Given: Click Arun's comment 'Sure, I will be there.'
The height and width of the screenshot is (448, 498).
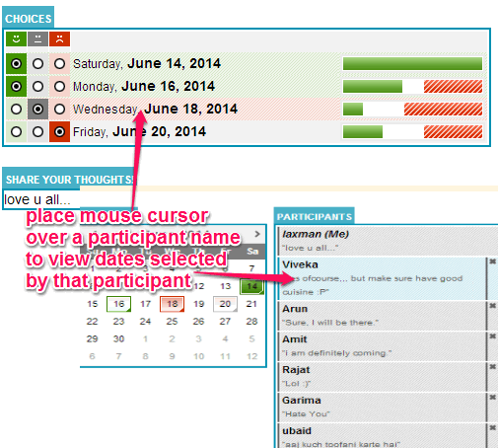Looking at the screenshot, I should pos(330,323).
